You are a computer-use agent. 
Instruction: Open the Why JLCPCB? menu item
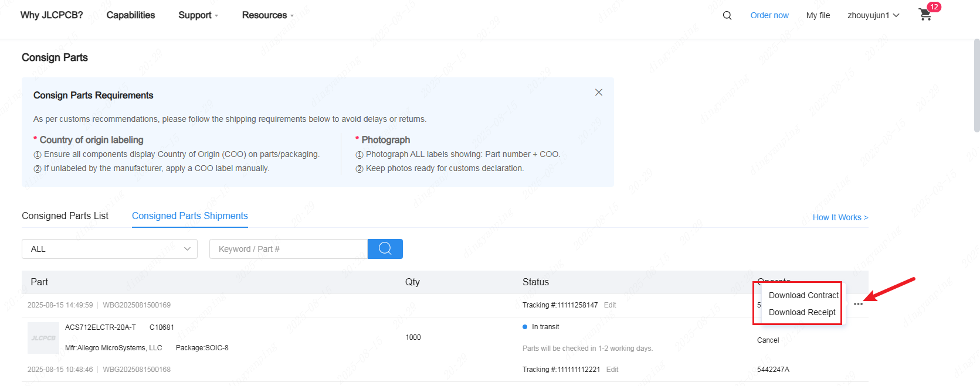tap(52, 15)
